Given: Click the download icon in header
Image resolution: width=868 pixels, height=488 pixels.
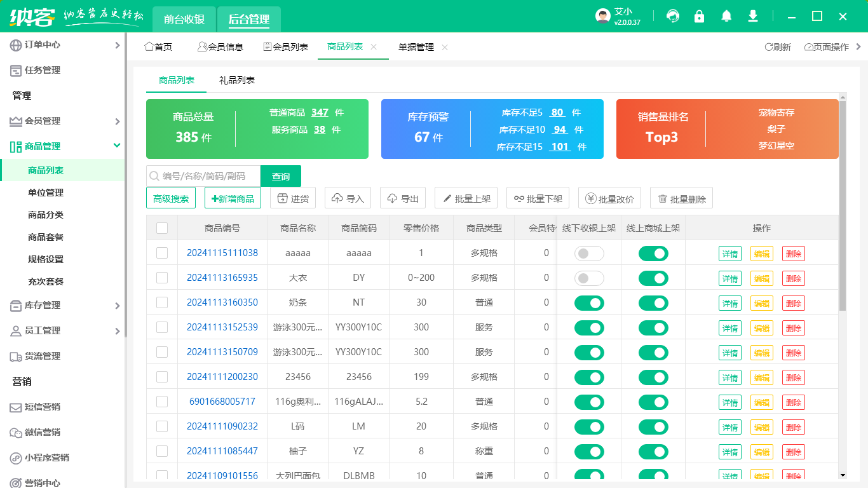Looking at the screenshot, I should point(753,16).
